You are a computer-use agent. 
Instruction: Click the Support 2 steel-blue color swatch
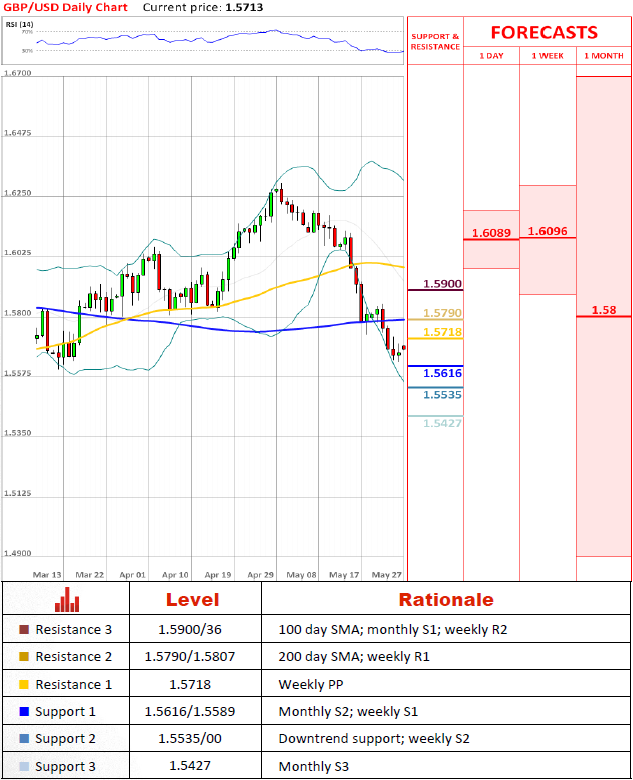pyautogui.click(x=24, y=739)
